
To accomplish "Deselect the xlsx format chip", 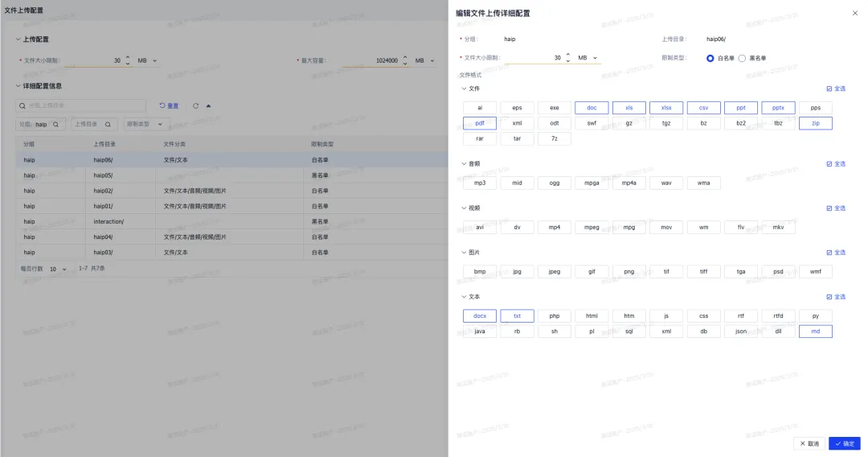I will 666,108.
